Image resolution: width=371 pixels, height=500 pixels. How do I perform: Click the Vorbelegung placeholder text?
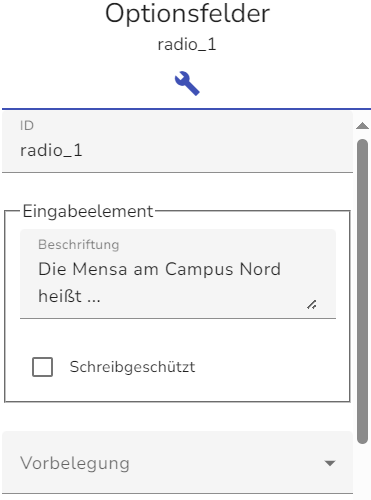(75, 463)
